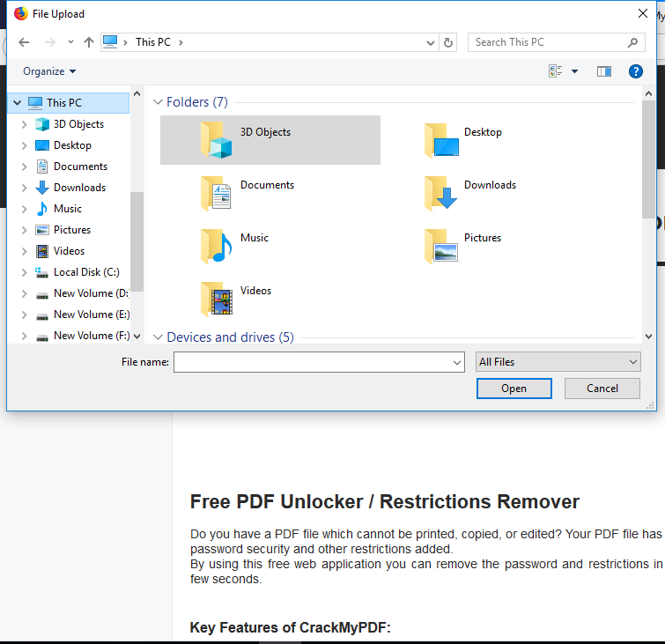Select Desktop in navigation pane
This screenshot has height=644, width=665.
pyautogui.click(x=72, y=145)
